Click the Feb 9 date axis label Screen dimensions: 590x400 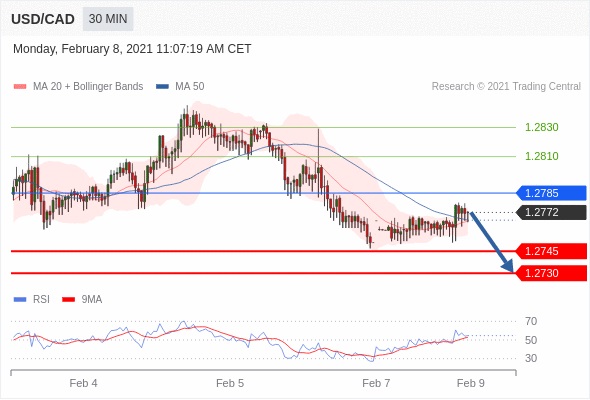tap(471, 383)
